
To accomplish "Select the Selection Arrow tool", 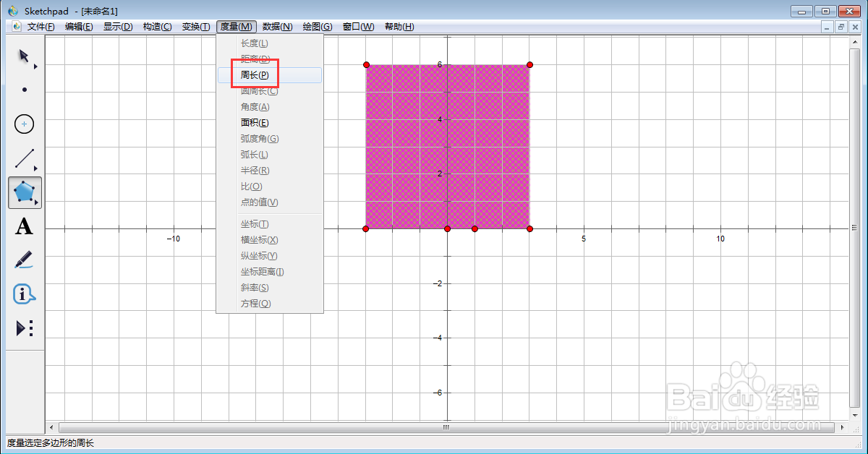I will (x=24, y=55).
